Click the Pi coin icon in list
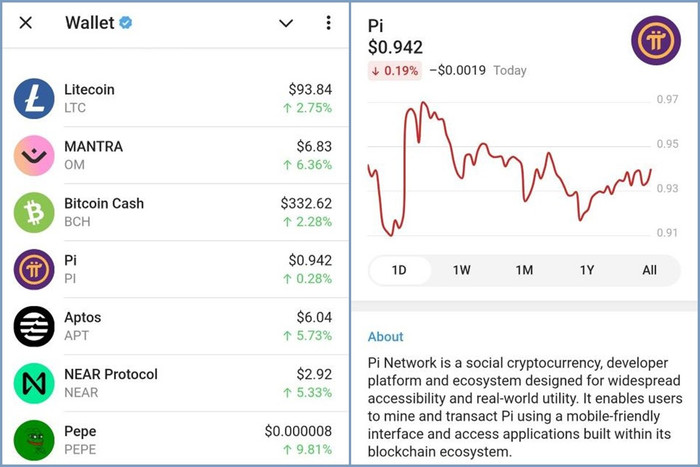Viewport: 700px width, 467px height. 34,269
